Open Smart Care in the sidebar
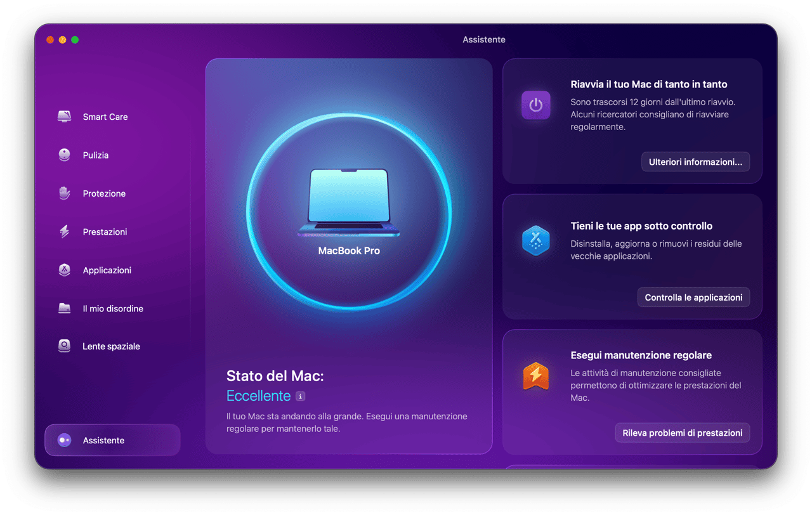The width and height of the screenshot is (812, 515). point(105,117)
